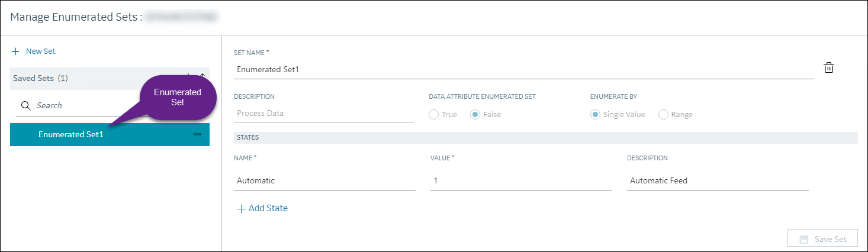868x252 pixels.
Task: Select Enumerated Set1 in saved sets
Action: coord(110,134)
